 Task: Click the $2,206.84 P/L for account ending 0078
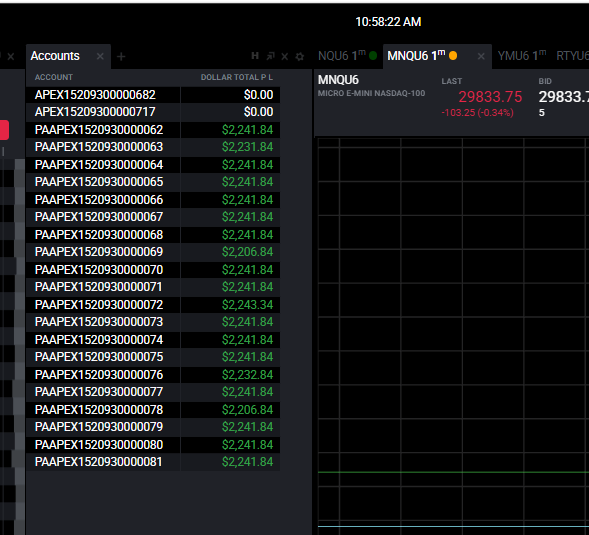[x=247, y=410]
